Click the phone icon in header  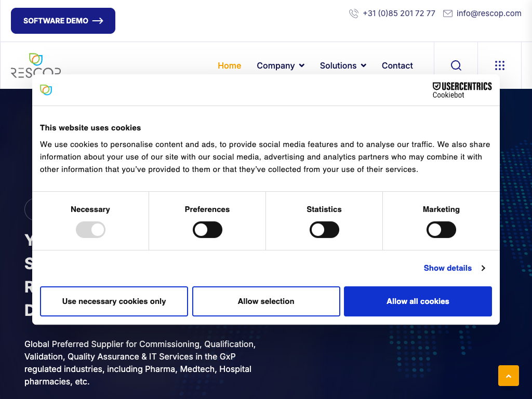coord(354,14)
